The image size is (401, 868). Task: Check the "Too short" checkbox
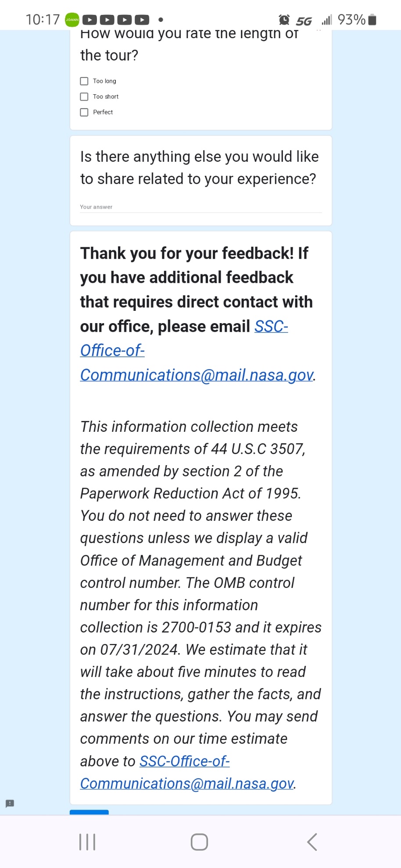pyautogui.click(x=84, y=96)
